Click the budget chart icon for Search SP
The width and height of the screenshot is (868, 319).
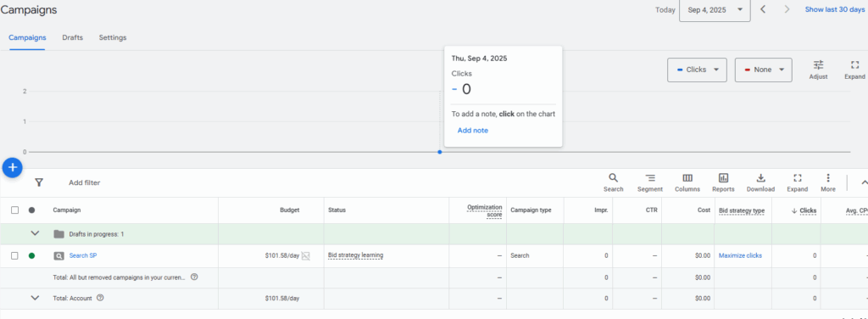tap(305, 256)
